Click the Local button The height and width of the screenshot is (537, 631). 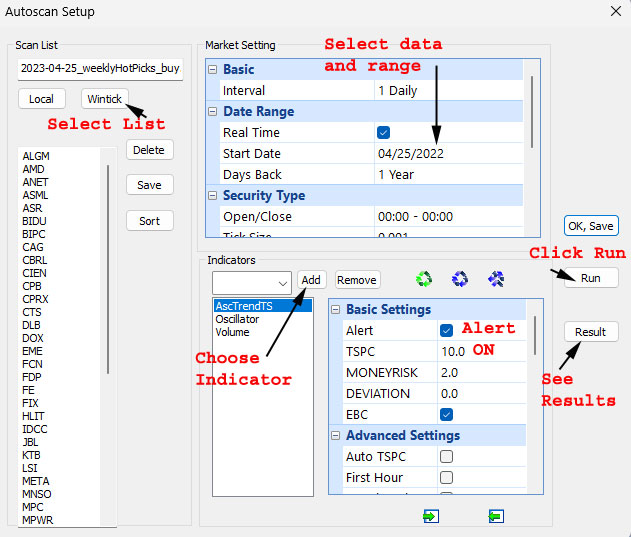point(41,99)
